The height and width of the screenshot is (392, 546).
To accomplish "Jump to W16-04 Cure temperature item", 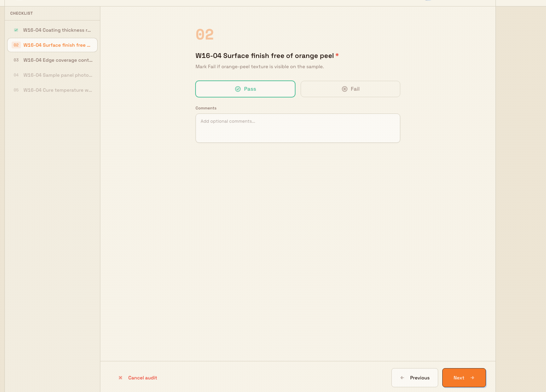I will pyautogui.click(x=52, y=90).
